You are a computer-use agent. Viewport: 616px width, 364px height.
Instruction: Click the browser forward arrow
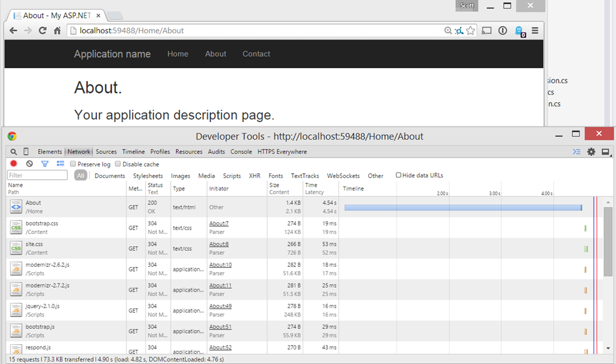coord(28,31)
